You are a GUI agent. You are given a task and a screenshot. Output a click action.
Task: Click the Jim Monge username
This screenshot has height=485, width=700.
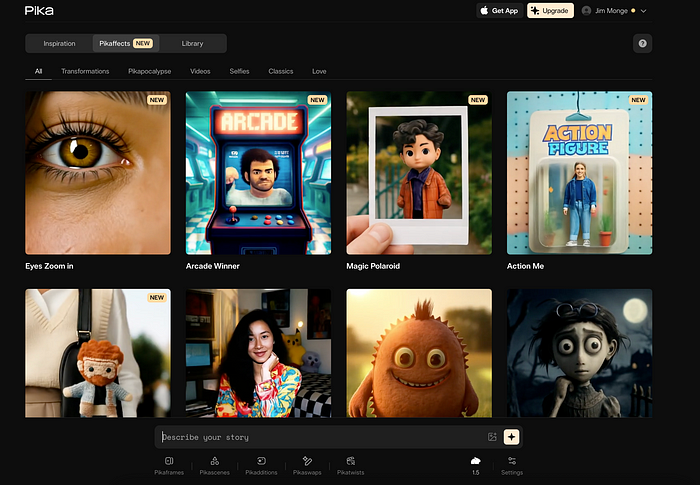coord(611,11)
